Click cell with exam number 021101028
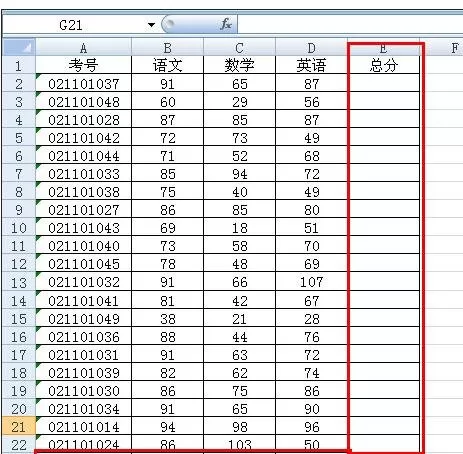 84,119
